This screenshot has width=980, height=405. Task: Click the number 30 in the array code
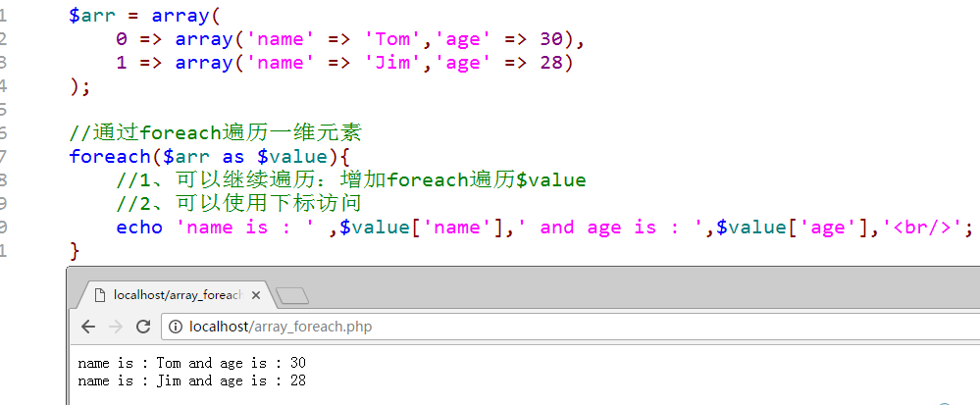point(551,39)
